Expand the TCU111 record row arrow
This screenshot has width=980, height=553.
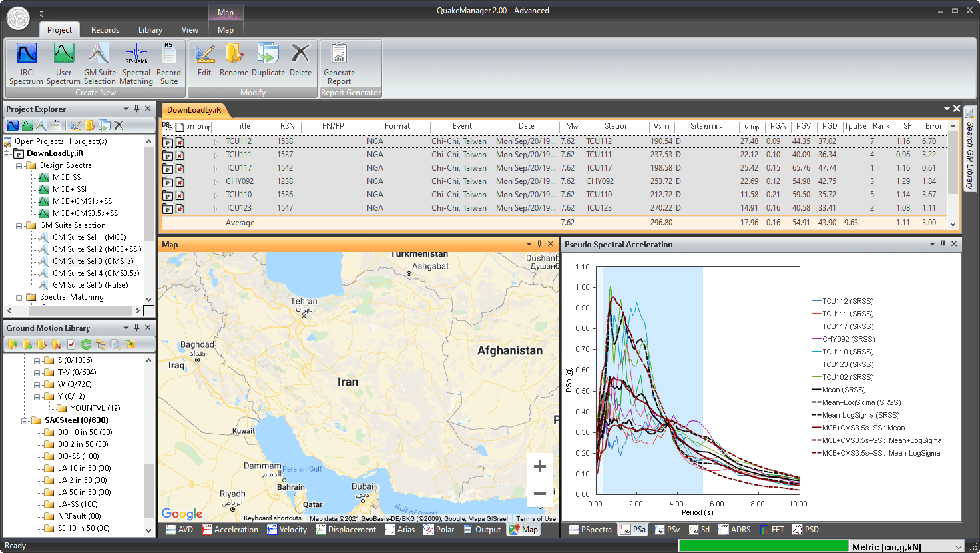pos(216,155)
